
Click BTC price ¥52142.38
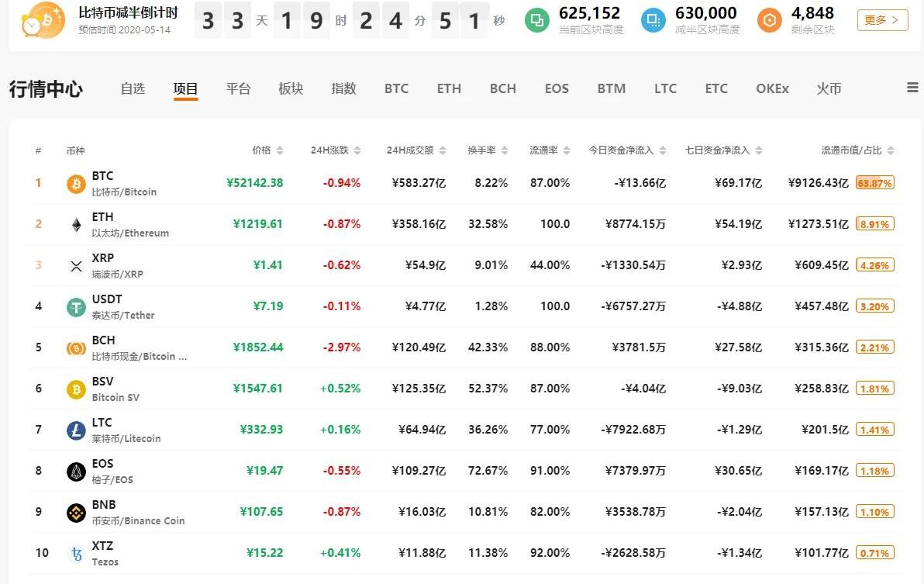coord(254,183)
